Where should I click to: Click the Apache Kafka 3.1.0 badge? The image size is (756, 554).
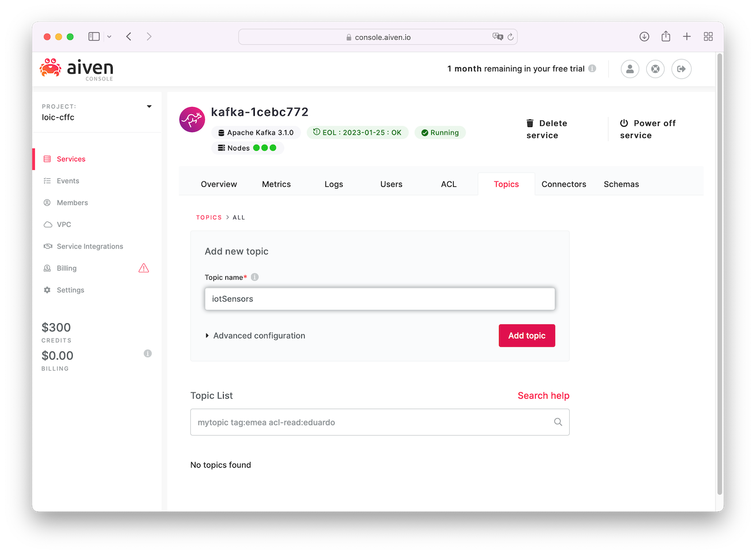[256, 133]
